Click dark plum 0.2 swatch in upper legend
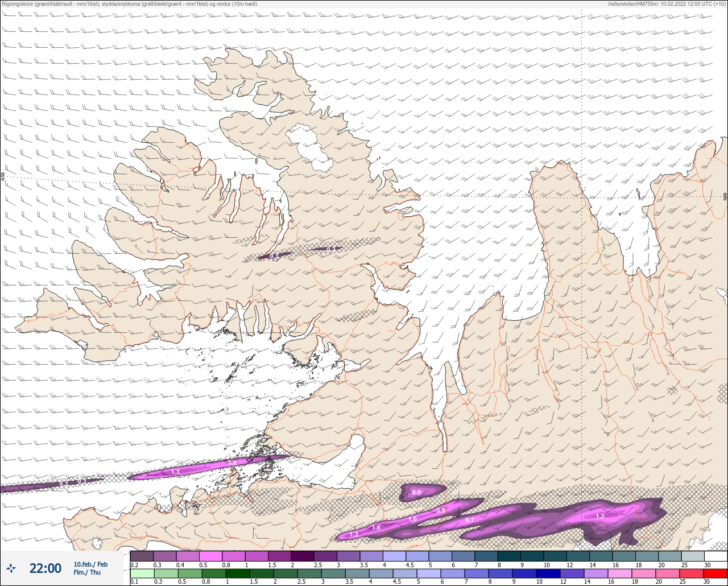The height and width of the screenshot is (586, 728). [142, 556]
